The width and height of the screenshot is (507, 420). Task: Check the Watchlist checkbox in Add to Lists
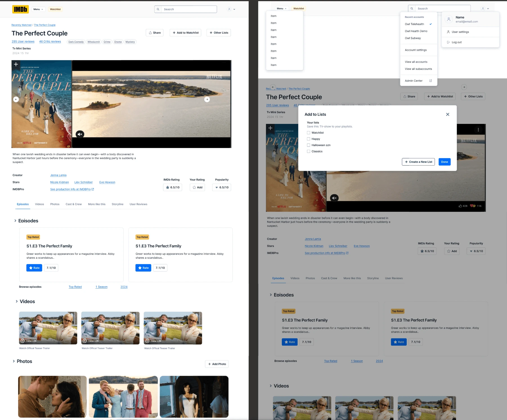tap(309, 133)
